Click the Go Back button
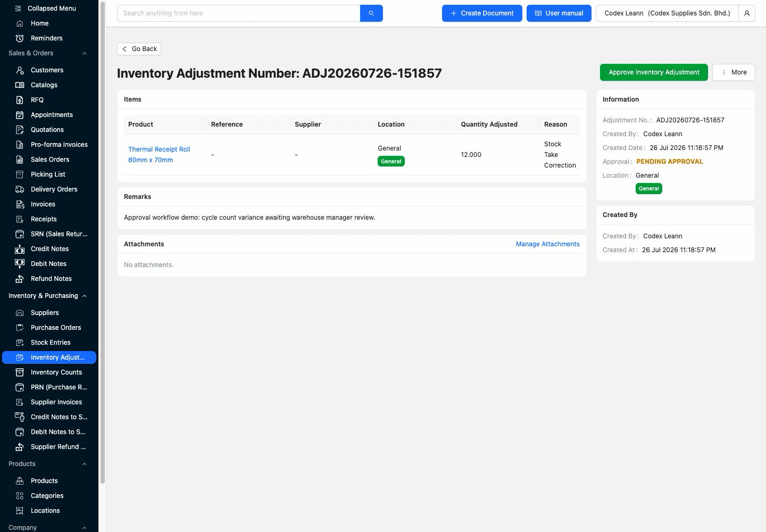The width and height of the screenshot is (766, 532). [x=139, y=49]
